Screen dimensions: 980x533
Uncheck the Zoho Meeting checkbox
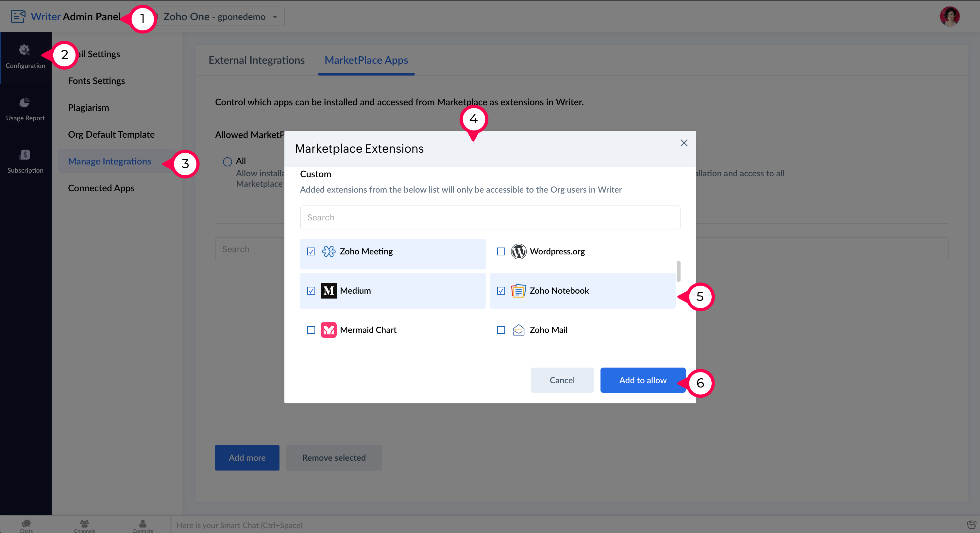tap(311, 251)
